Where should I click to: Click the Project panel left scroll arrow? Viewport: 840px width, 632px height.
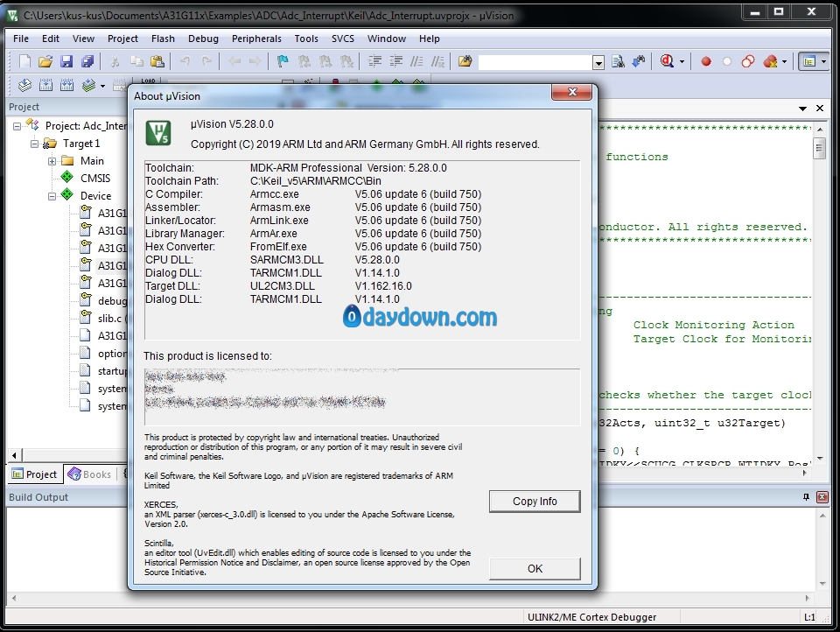click(x=15, y=456)
